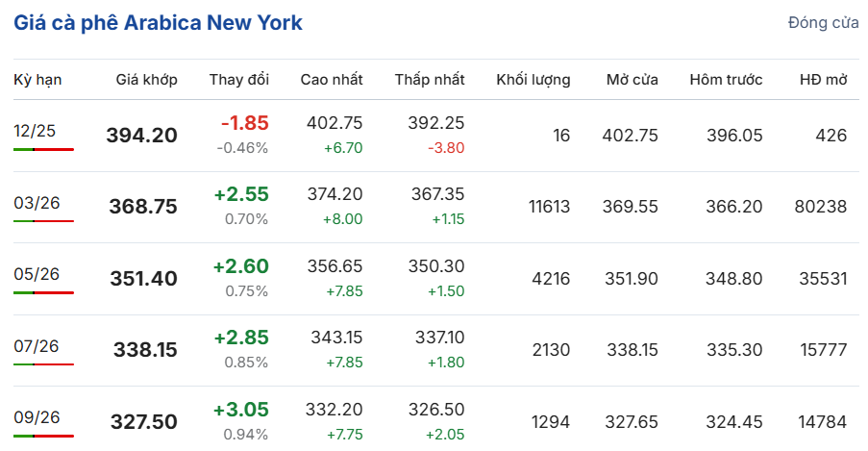Click the open interest value 80238

coord(821,207)
